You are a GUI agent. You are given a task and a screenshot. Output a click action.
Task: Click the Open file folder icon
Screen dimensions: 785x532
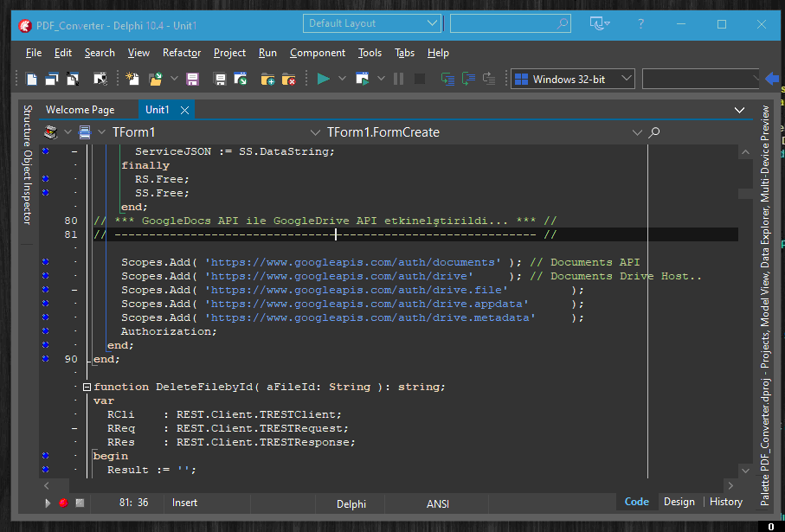click(x=156, y=79)
